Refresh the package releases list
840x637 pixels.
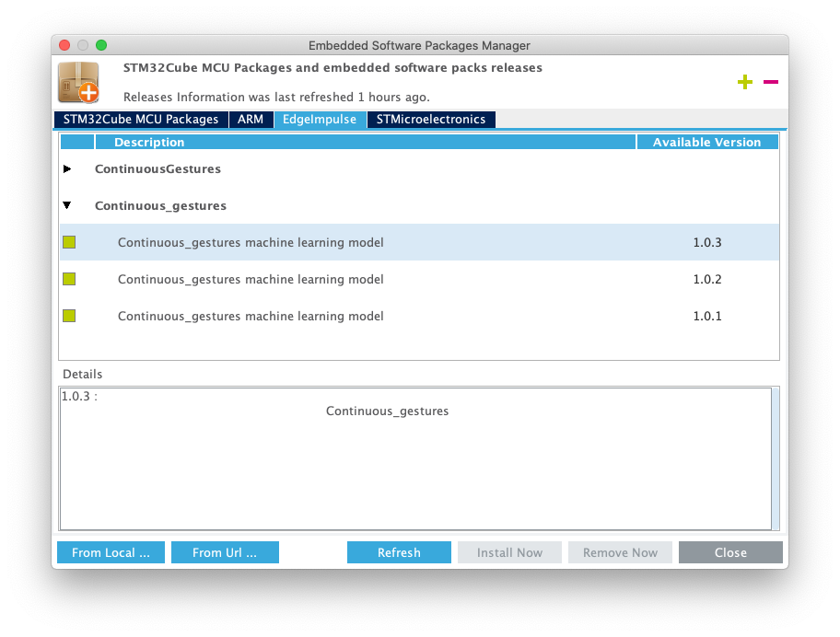pos(399,552)
